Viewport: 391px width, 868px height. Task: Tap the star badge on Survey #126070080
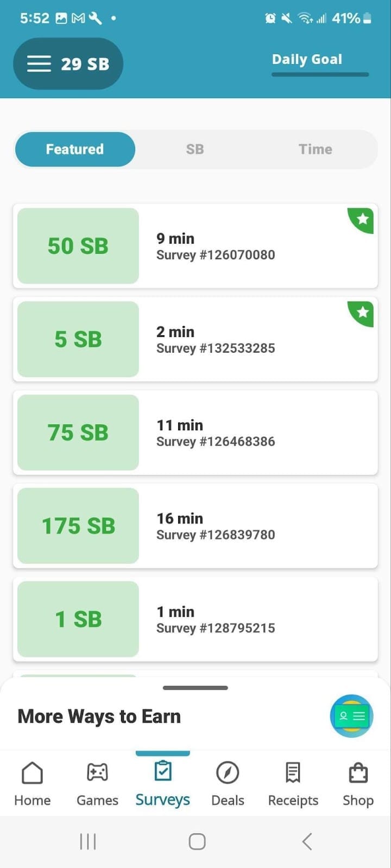[x=362, y=219]
